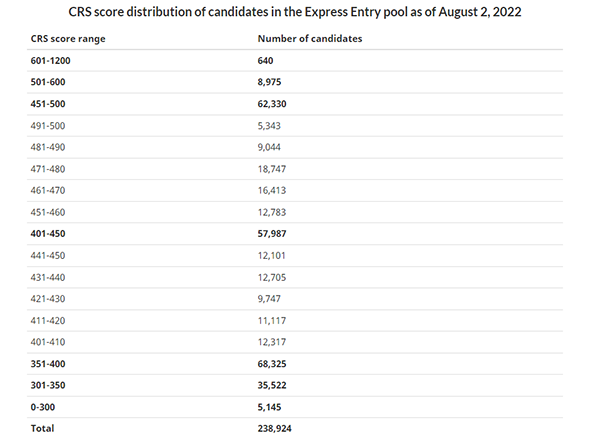Click the 68,325 candidates value
Screen dimensions: 600x448
[x=275, y=363]
